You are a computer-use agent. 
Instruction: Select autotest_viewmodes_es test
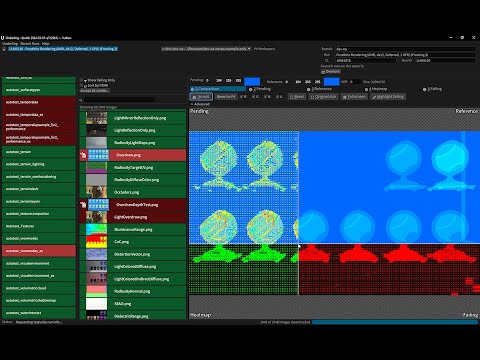(x=39, y=251)
